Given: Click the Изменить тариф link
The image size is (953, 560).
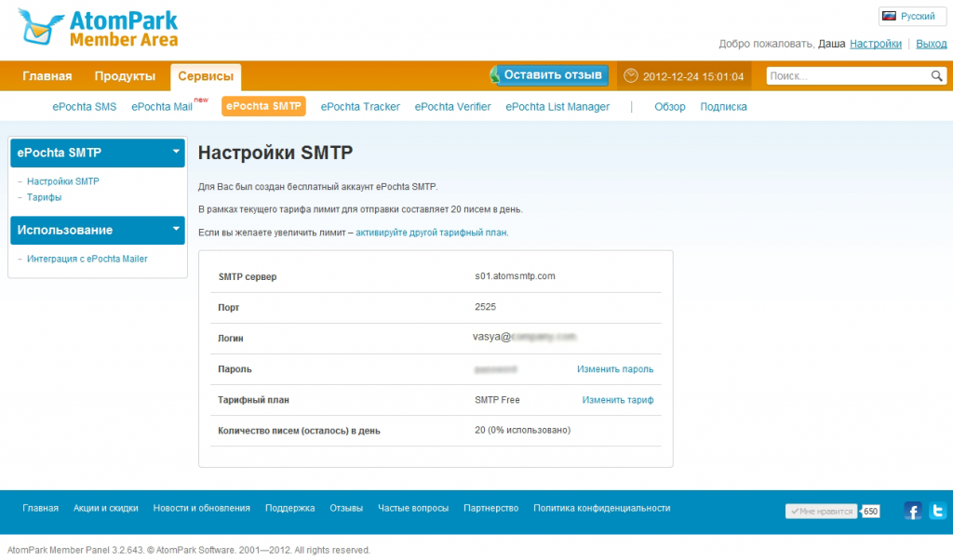Looking at the screenshot, I should point(618,400).
